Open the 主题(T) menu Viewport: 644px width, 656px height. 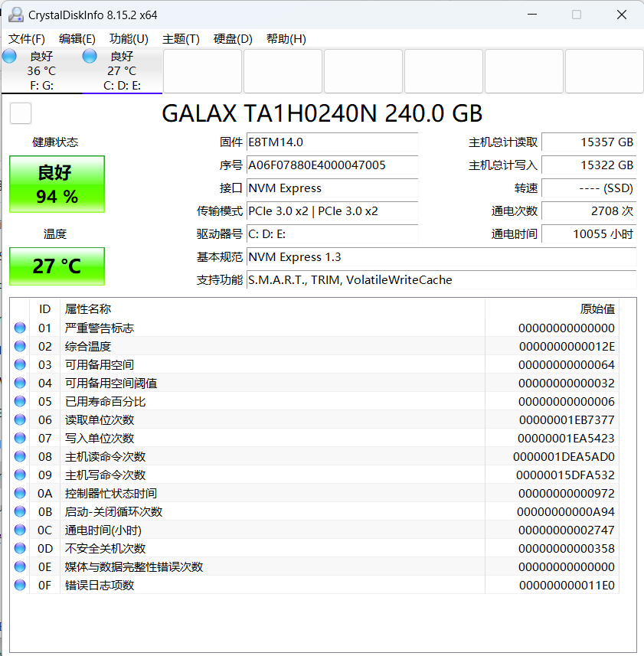click(x=181, y=39)
